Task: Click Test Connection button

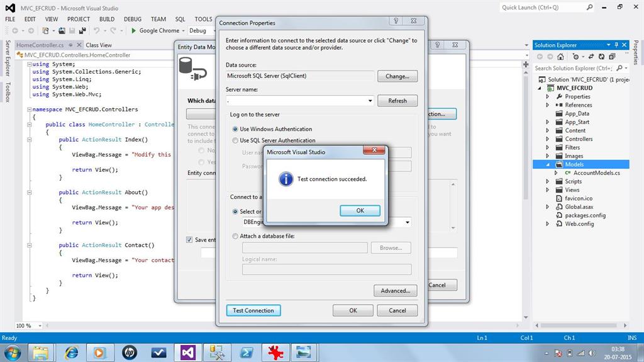Action: pos(253,310)
